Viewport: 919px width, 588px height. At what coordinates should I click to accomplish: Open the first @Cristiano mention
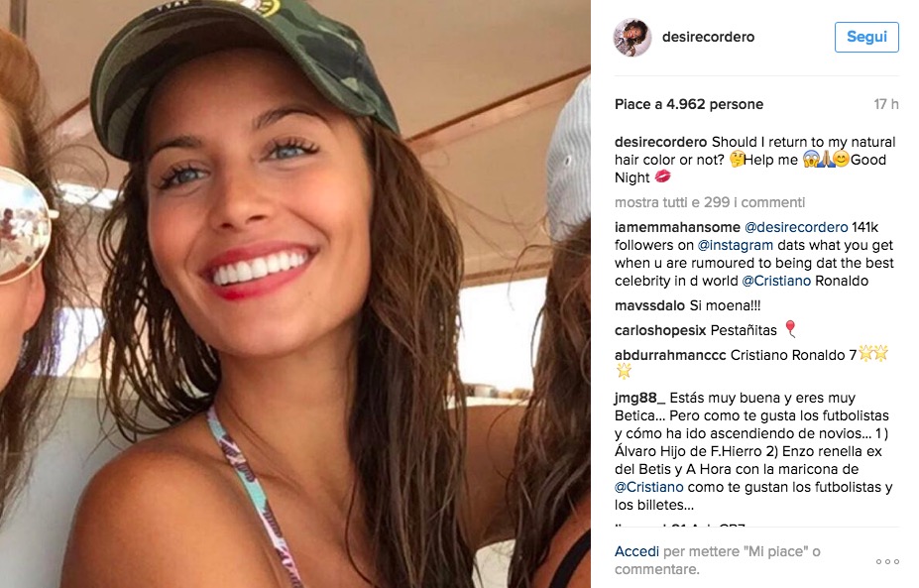tap(776, 281)
